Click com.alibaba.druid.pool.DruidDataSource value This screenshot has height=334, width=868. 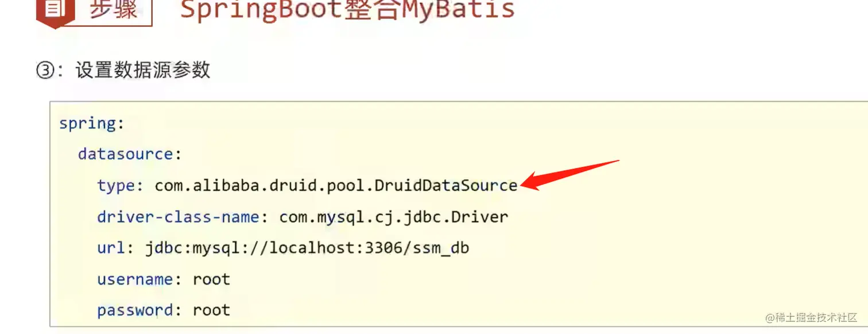[x=336, y=185]
